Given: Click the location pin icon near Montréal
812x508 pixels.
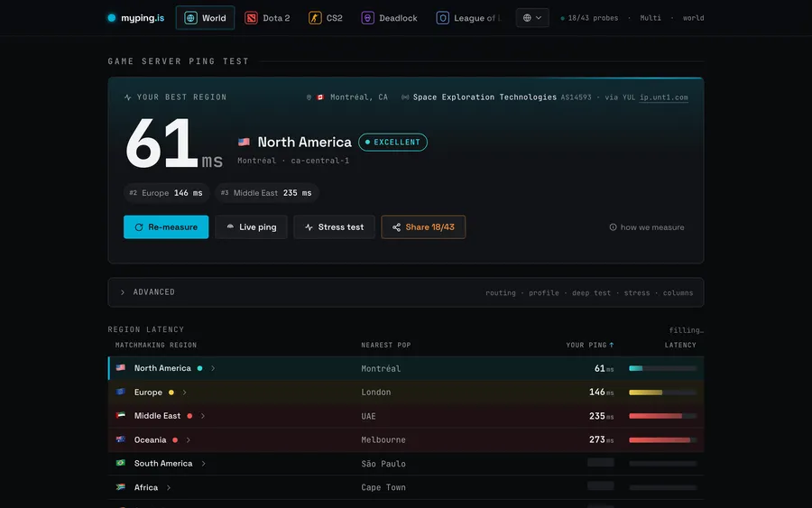Looking at the screenshot, I should tap(309, 97).
